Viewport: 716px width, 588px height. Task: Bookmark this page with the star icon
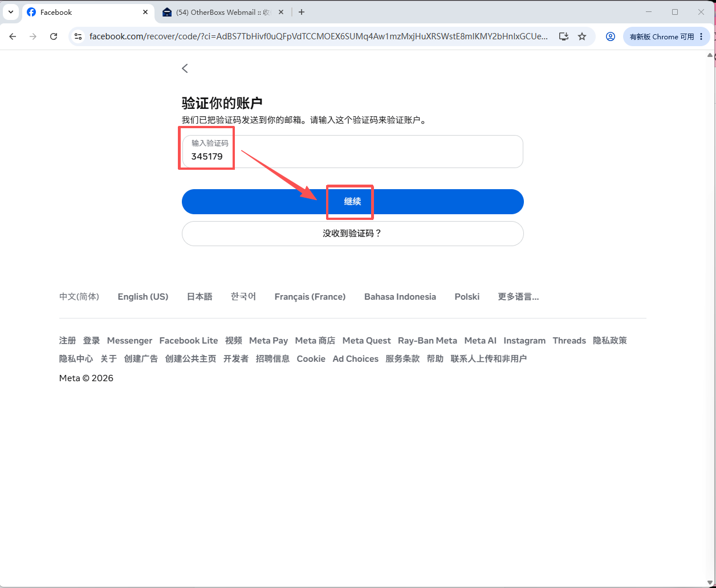pyautogui.click(x=582, y=36)
